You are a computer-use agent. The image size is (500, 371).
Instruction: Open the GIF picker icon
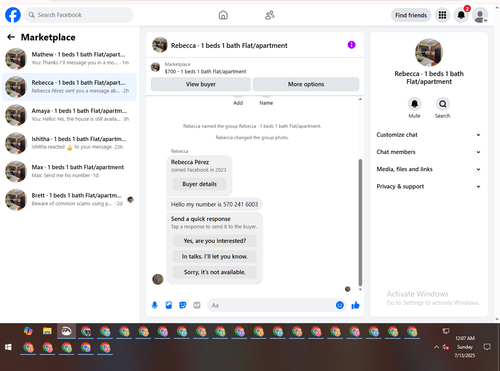coord(197,305)
